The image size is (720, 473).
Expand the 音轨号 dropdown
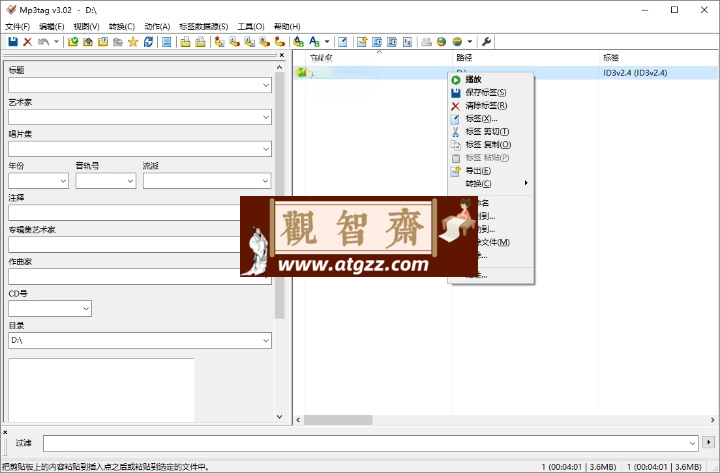click(130, 181)
